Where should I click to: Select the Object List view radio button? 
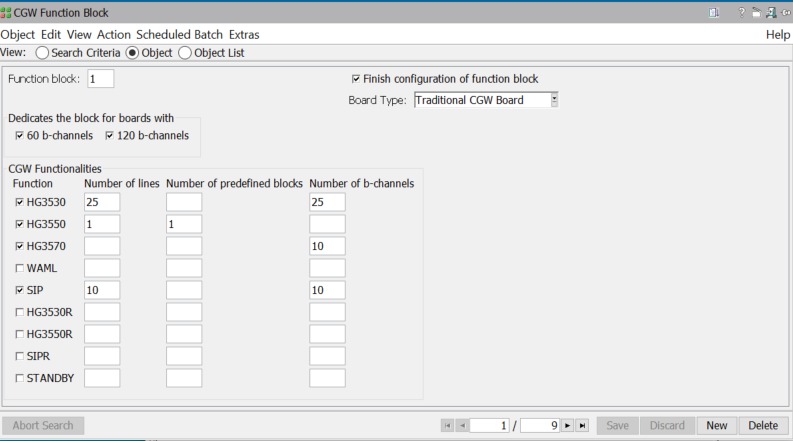click(x=185, y=53)
